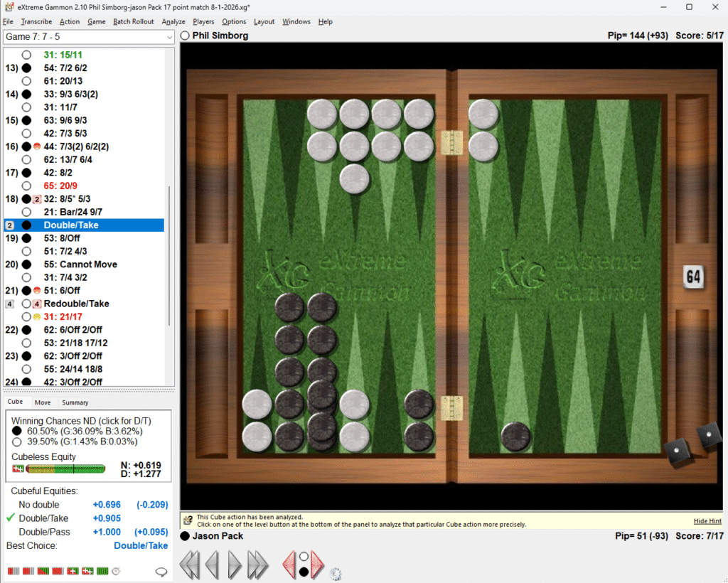Click the diagonal red-green analysis level button
Screen dimensions: 728x583
pos(43,571)
